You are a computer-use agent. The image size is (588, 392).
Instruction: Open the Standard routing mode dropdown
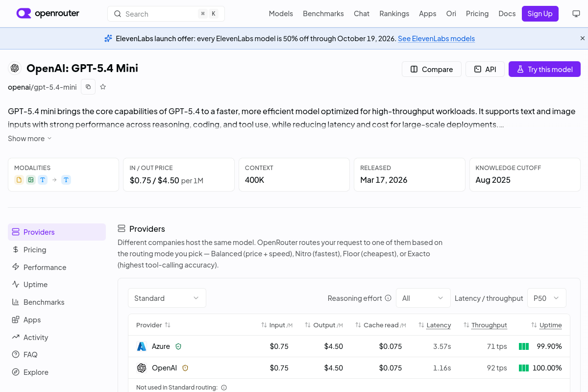pyautogui.click(x=167, y=298)
